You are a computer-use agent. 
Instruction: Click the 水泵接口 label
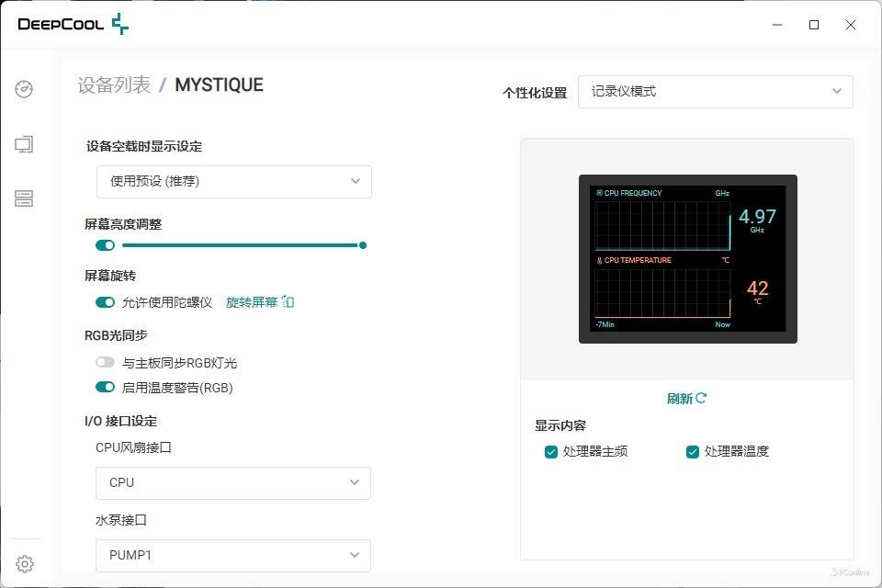point(121,520)
